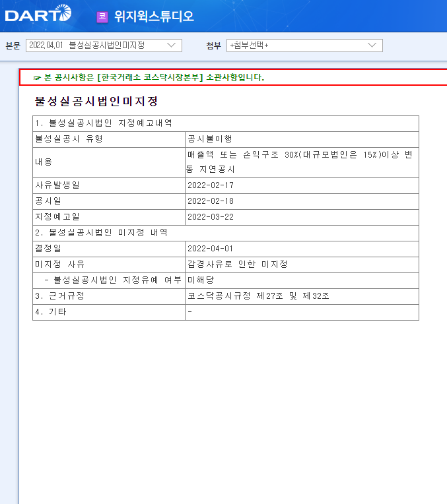This screenshot has height=504, width=447.
Task: Click the purple 코 KOSDAQ market badge
Action: 102,16
